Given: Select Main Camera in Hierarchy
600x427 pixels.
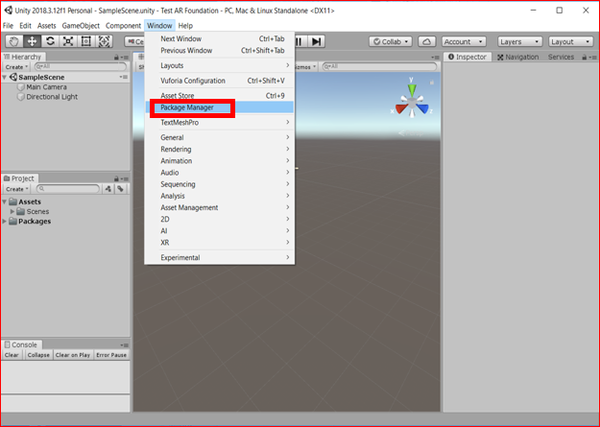Looking at the screenshot, I should coord(46,87).
